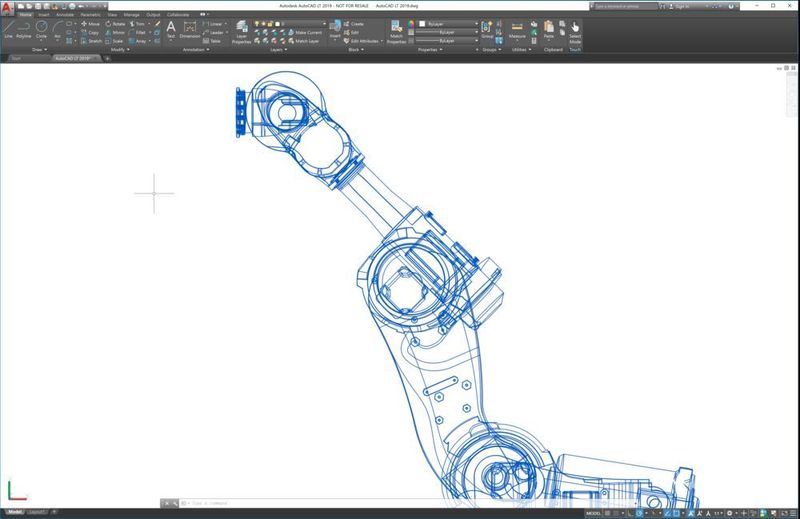Open Layer Properties manager
Viewport: 800px width, 519px height.
click(x=241, y=32)
